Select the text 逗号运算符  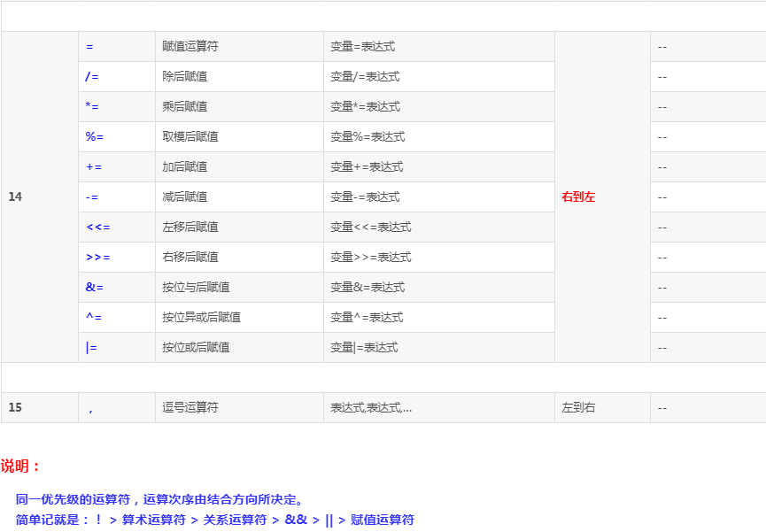(x=190, y=407)
